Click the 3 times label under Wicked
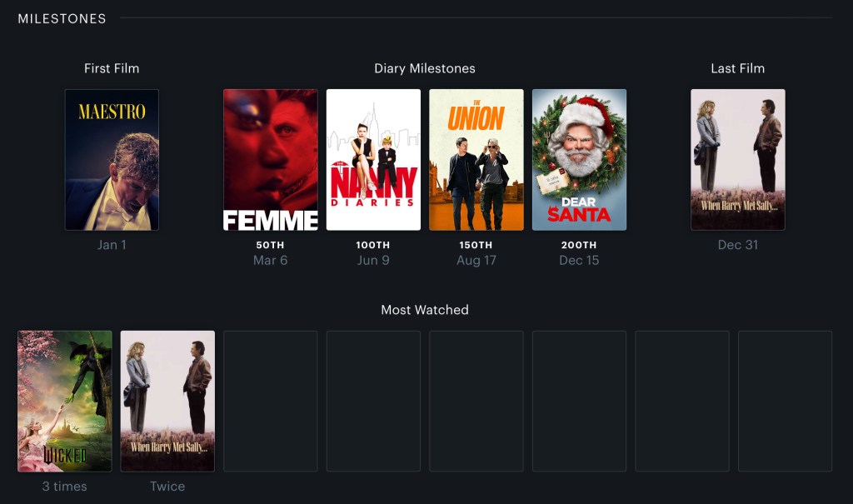This screenshot has width=853, height=504. point(65,486)
